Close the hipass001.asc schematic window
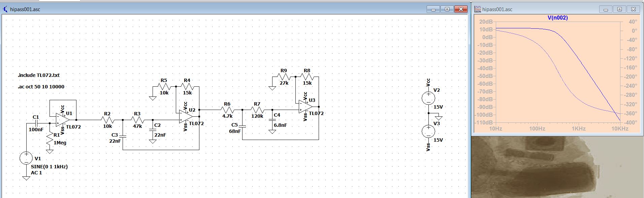Viewport: 644px width, 198px height. pyautogui.click(x=461, y=9)
